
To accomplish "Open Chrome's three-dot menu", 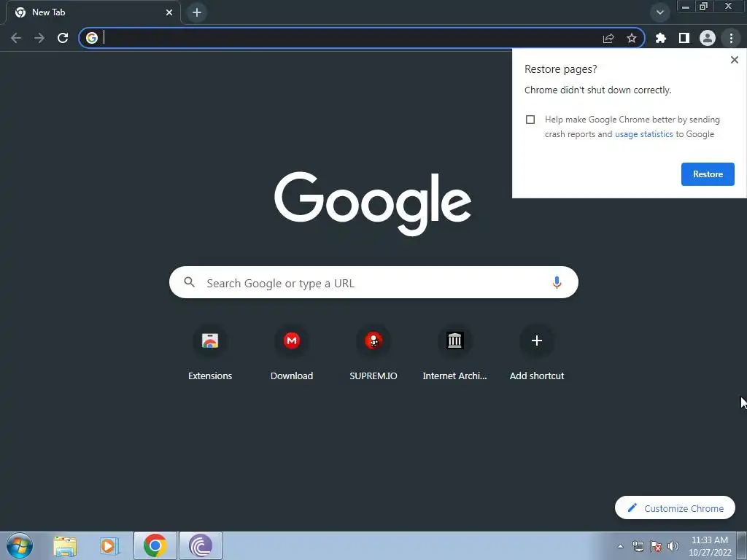I will coord(731,38).
